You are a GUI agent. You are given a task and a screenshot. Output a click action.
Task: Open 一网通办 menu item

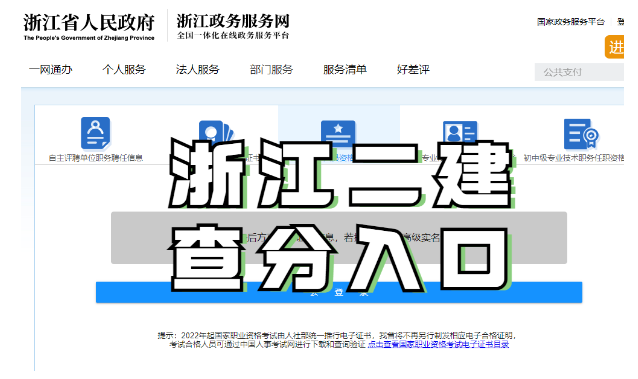50,70
